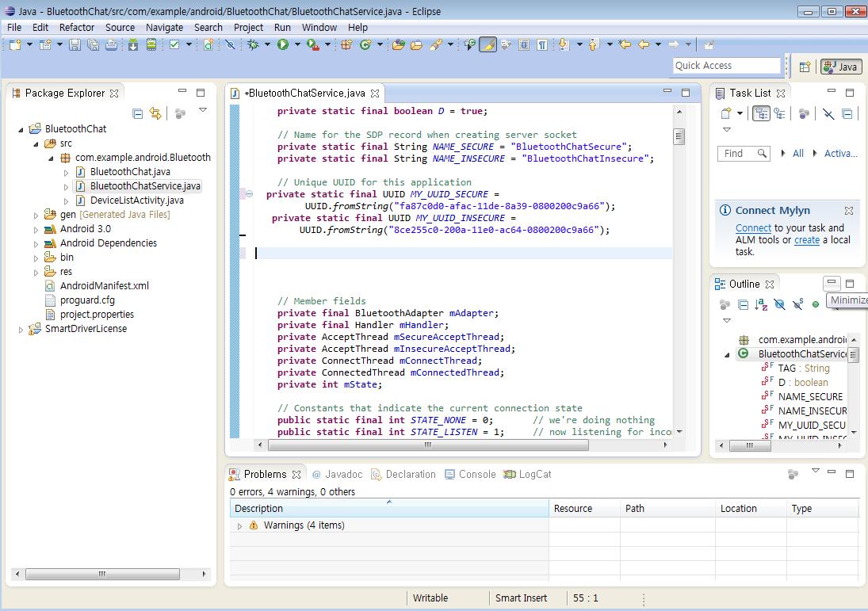Expand the SmartDriverLicense project
This screenshot has width=868, height=611.
click(x=21, y=330)
